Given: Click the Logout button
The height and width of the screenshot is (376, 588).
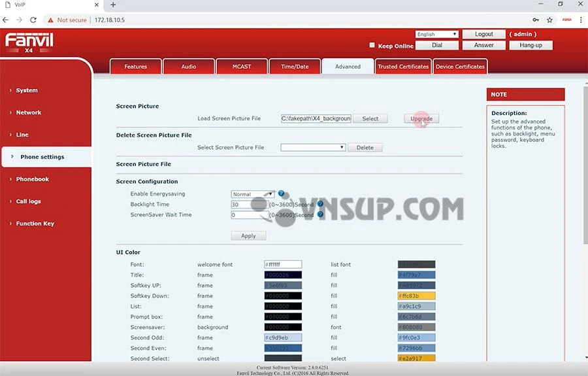Looking at the screenshot, I should (484, 34).
